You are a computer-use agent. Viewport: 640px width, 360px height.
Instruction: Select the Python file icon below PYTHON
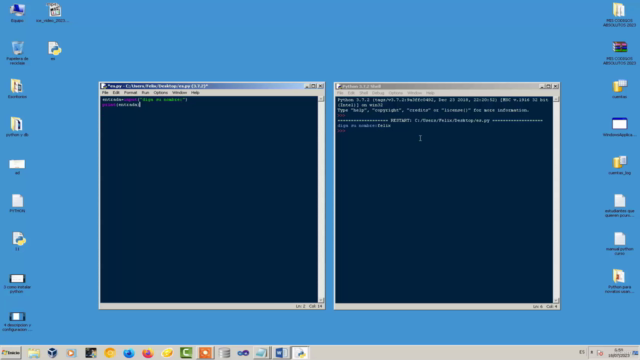[x=18, y=241]
